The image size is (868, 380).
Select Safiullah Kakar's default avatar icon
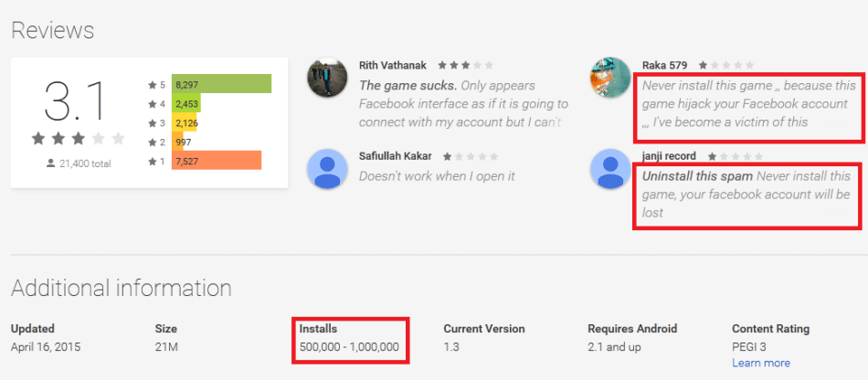click(326, 169)
